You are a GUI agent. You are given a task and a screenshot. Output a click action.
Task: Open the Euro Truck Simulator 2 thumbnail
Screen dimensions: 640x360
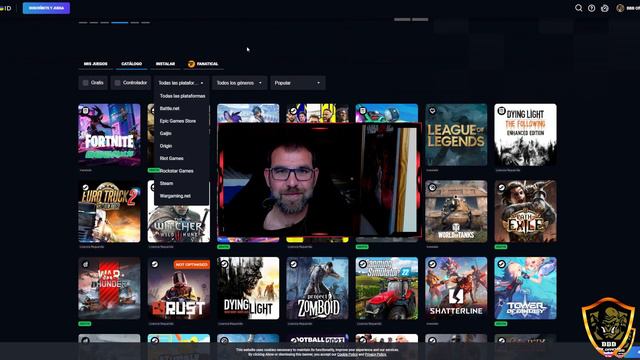coord(109,211)
